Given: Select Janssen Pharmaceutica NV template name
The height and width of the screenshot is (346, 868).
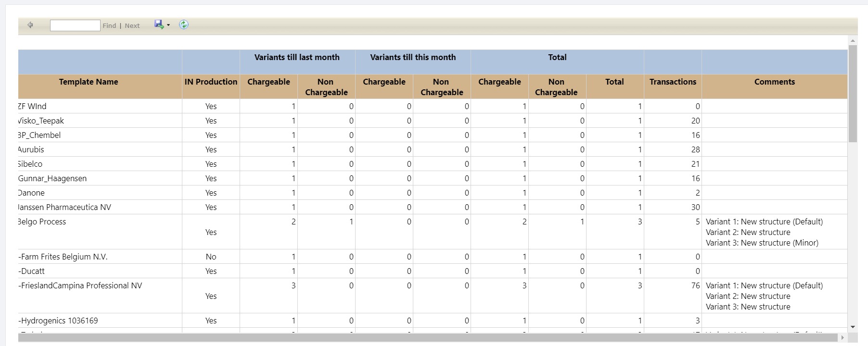Looking at the screenshot, I should click(64, 207).
